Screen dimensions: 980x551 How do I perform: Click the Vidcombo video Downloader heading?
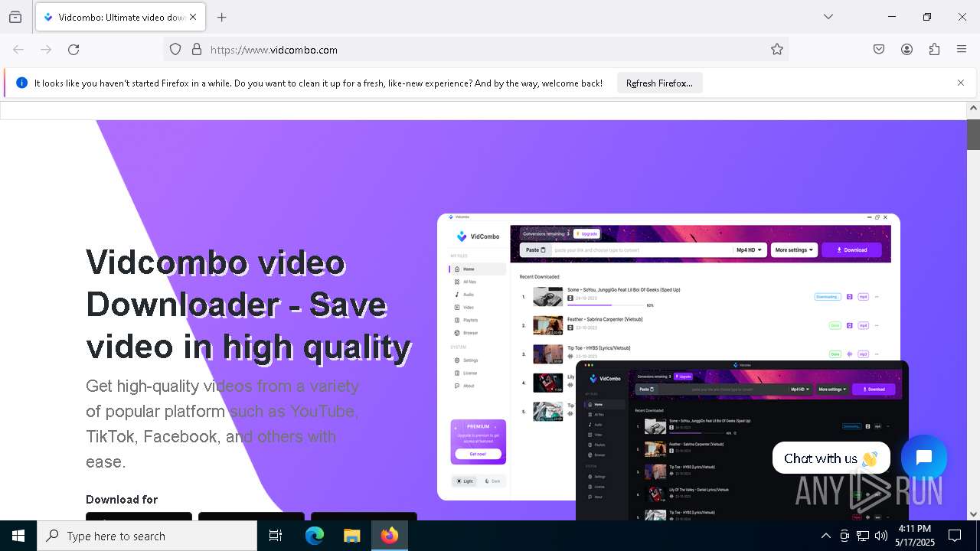[249, 305]
